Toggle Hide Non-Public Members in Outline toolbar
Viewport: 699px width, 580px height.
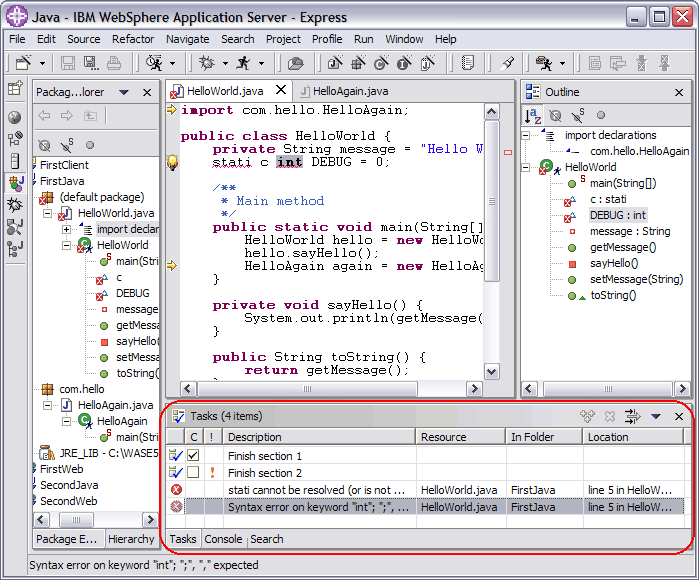601,115
